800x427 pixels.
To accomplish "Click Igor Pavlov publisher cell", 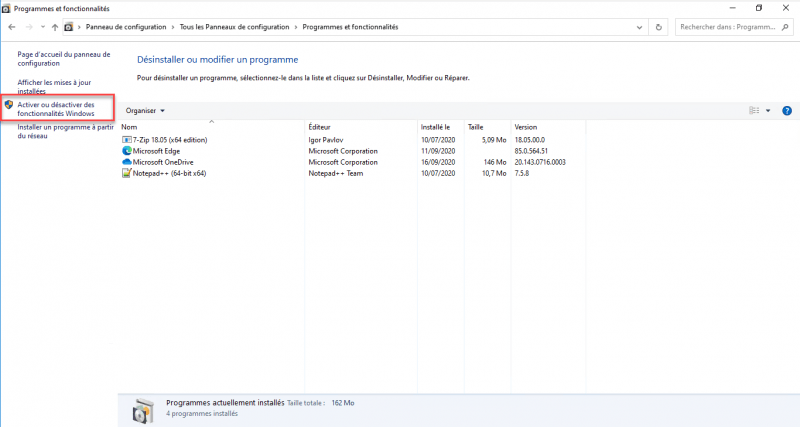I will [x=326, y=140].
